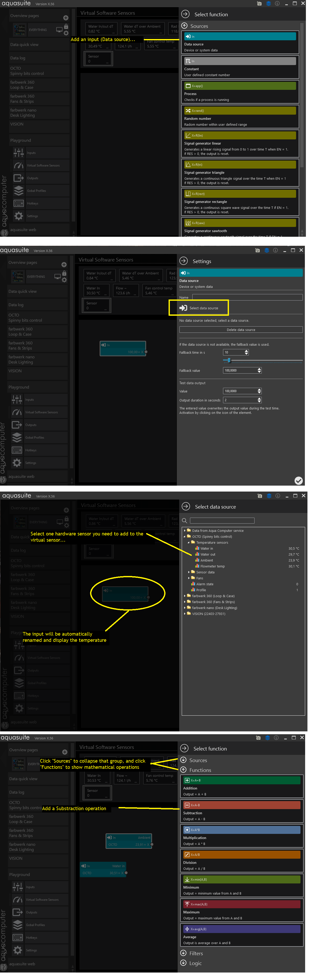Select the Multiplication X=A*B function

pos(242,836)
